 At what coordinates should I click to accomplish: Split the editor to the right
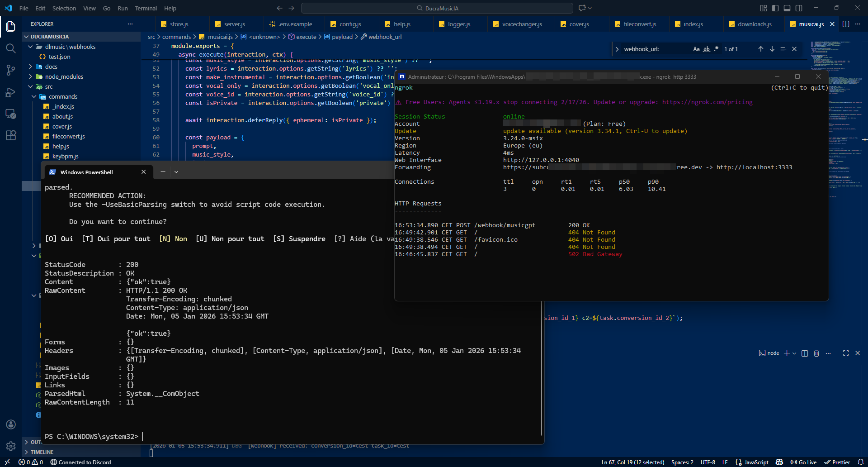(846, 24)
